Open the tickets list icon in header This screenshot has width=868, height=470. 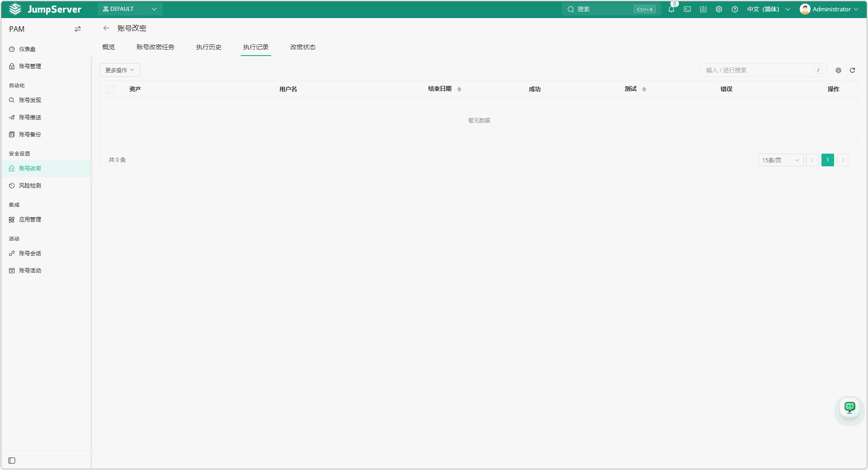[x=703, y=9]
